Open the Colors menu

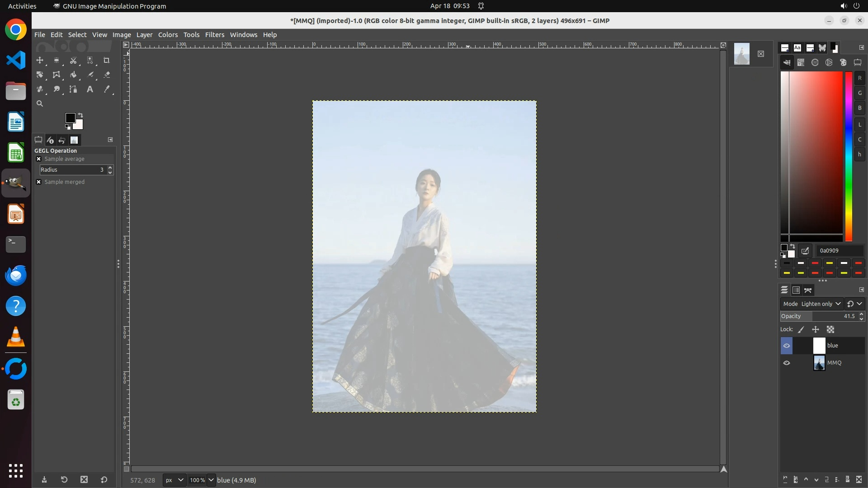[168, 35]
